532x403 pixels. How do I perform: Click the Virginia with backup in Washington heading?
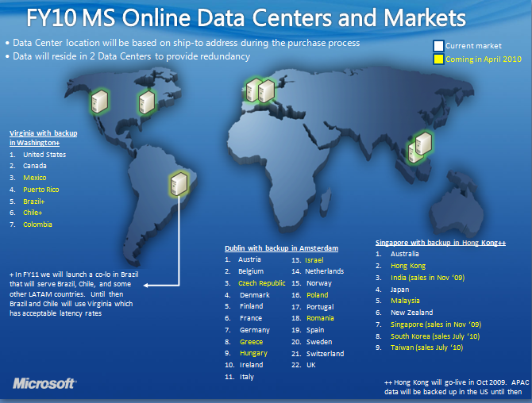click(44, 138)
